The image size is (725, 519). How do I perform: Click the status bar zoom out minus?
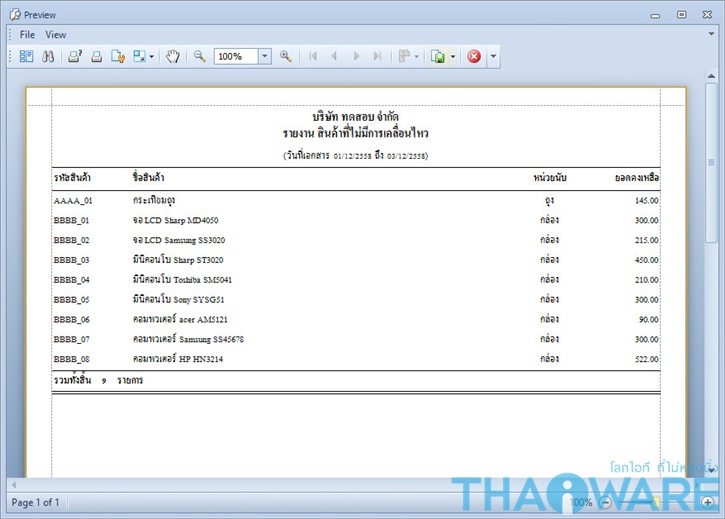tap(606, 502)
